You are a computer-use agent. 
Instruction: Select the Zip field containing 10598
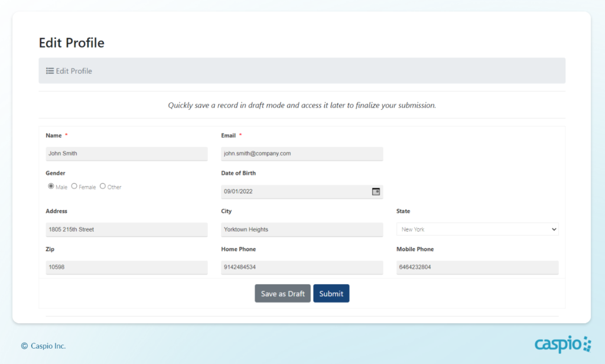pos(126,267)
